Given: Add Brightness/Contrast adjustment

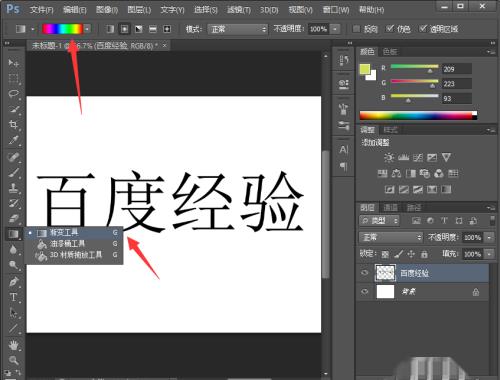Looking at the screenshot, I should pyautogui.click(x=389, y=157).
